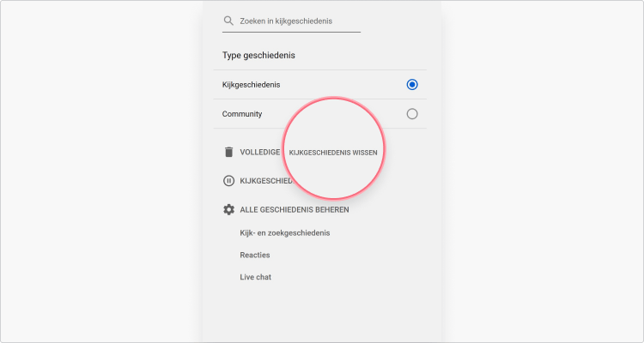
Task: Click the Community row label
Action: click(x=242, y=114)
